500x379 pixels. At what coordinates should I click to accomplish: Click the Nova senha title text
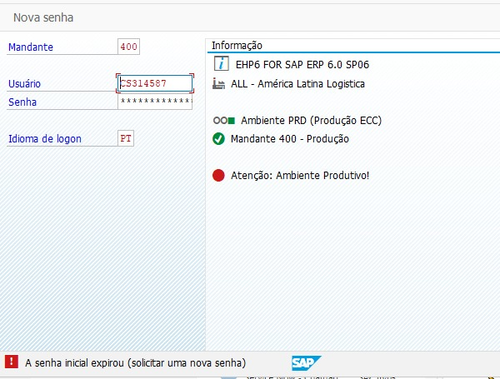[43, 17]
